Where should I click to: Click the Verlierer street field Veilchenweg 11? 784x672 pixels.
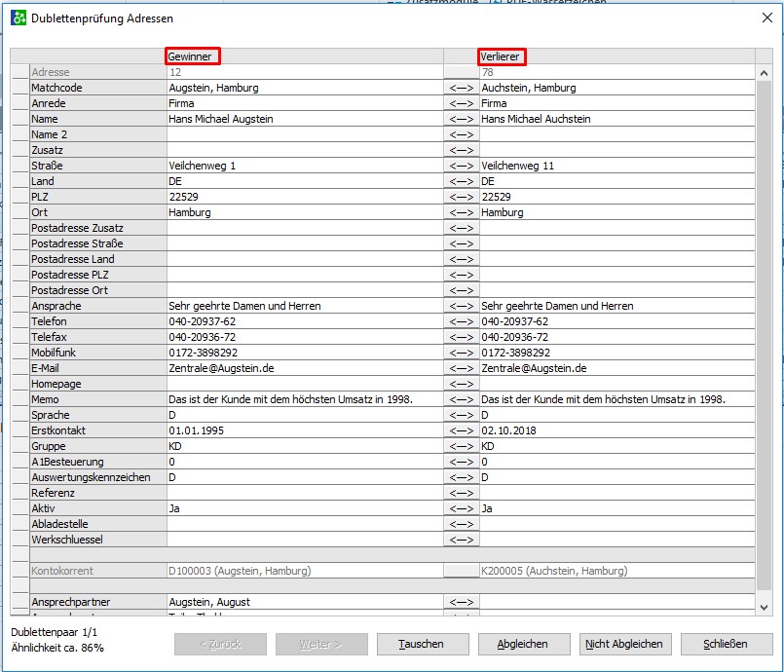[x=617, y=166]
